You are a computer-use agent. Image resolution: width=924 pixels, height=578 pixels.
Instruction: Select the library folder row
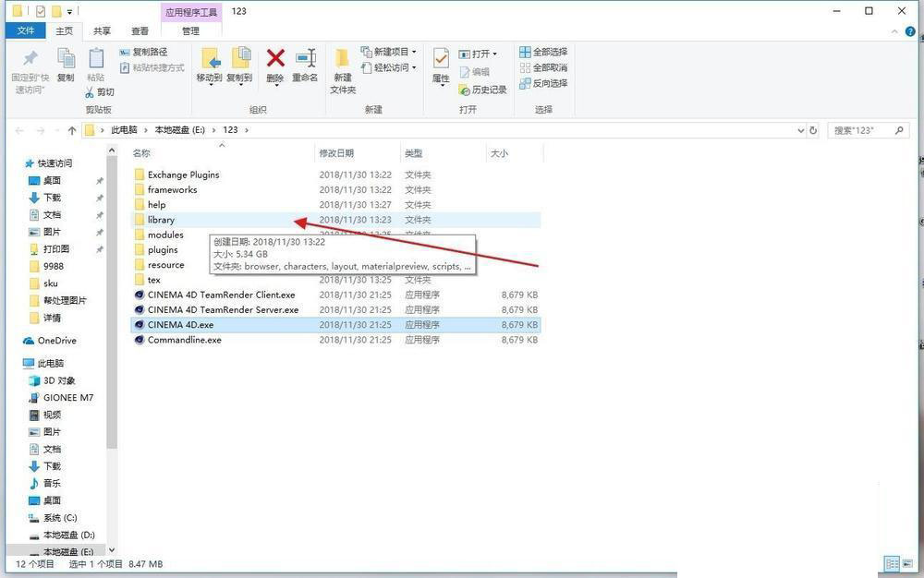point(335,220)
